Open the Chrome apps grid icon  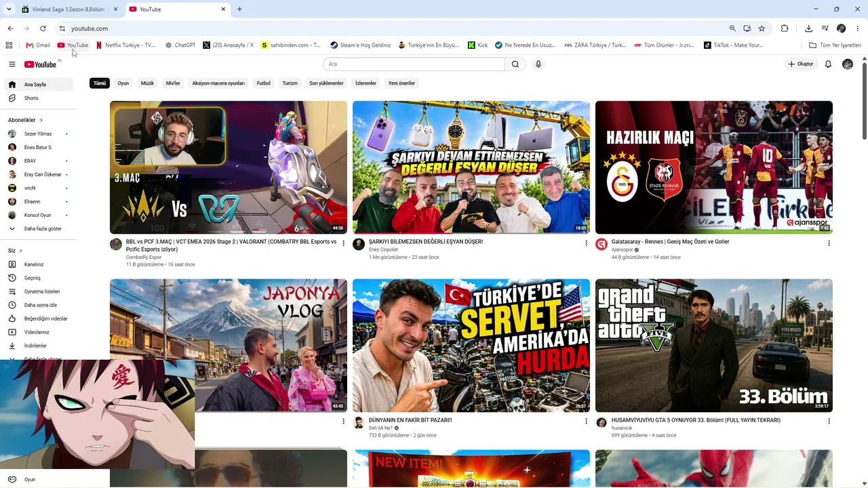point(9,45)
